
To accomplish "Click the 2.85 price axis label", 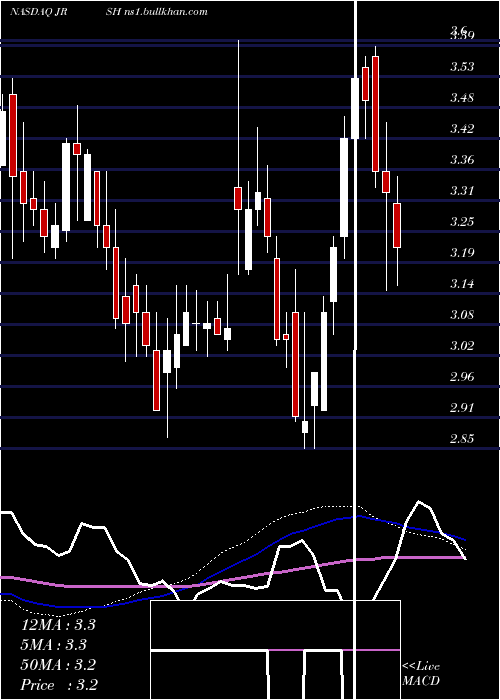I will 462,439.
